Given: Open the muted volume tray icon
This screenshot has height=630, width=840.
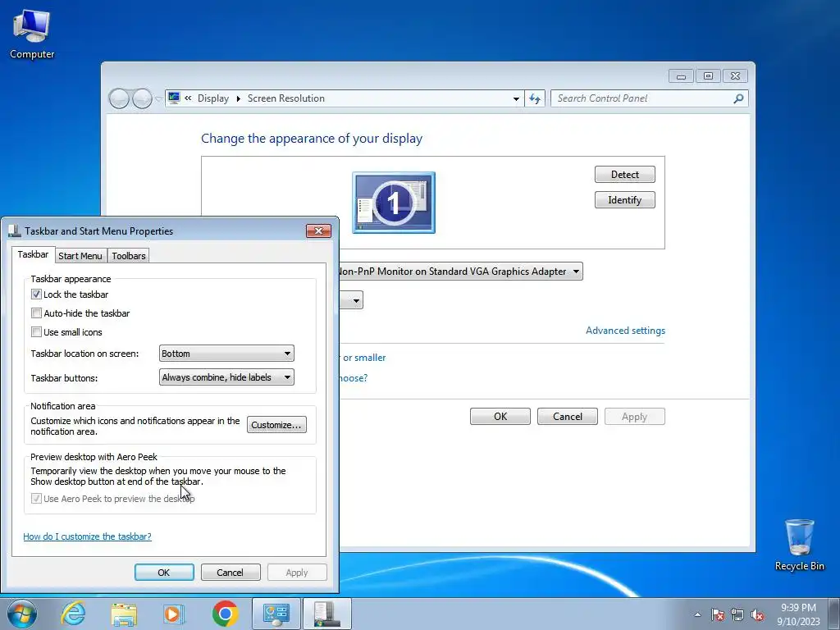Looking at the screenshot, I should 757,614.
